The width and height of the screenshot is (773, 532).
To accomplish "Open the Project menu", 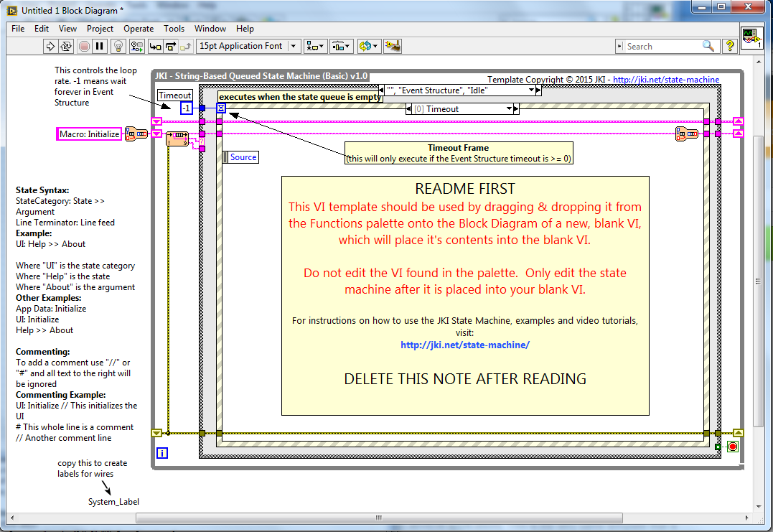I will click(100, 29).
